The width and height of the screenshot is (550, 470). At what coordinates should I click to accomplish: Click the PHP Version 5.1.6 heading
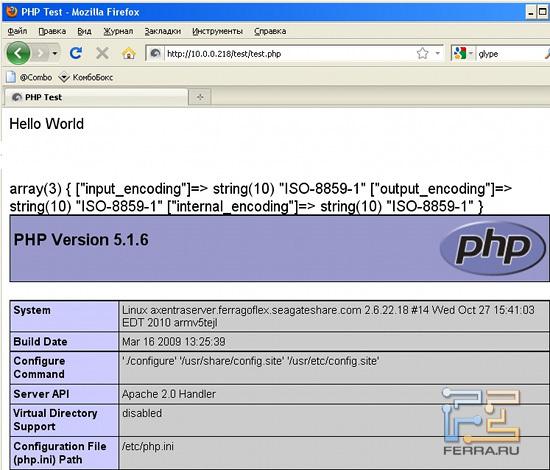pos(81,240)
